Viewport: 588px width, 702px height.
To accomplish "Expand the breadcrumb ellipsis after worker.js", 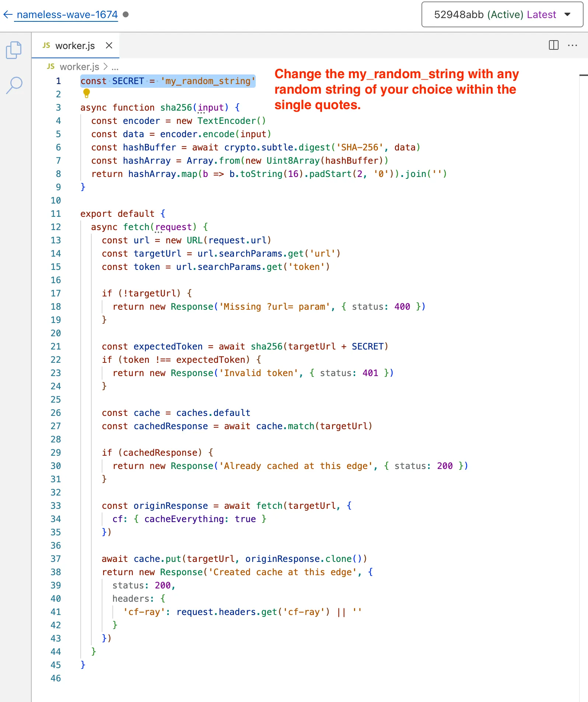I will click(115, 67).
